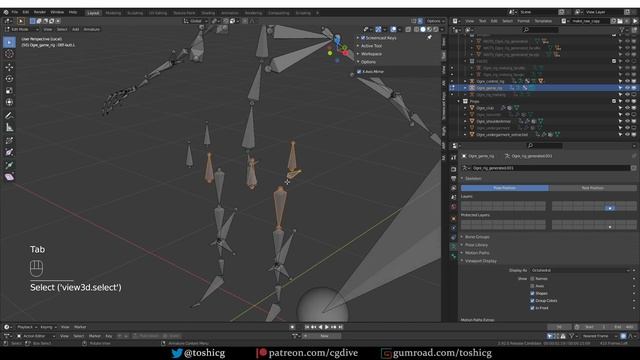This screenshot has height=360, width=640.
Task: Open the Edit Mode dropdown
Action: [x=22, y=29]
